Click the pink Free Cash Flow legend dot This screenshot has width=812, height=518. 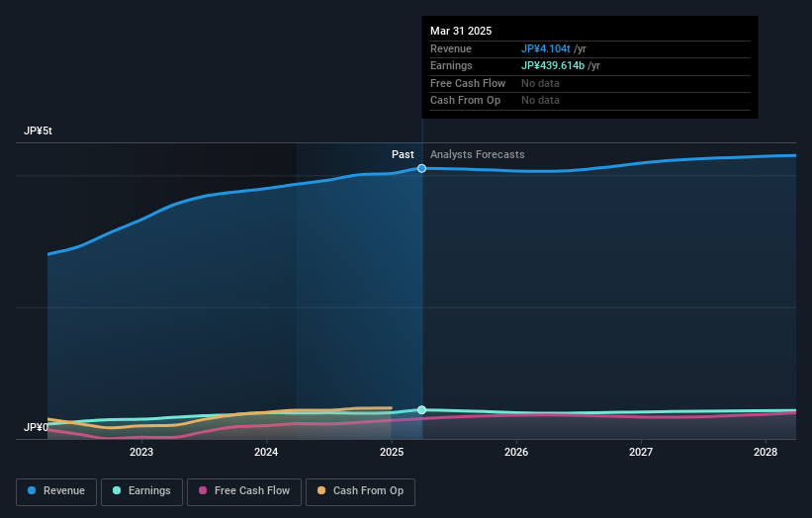tap(203, 490)
